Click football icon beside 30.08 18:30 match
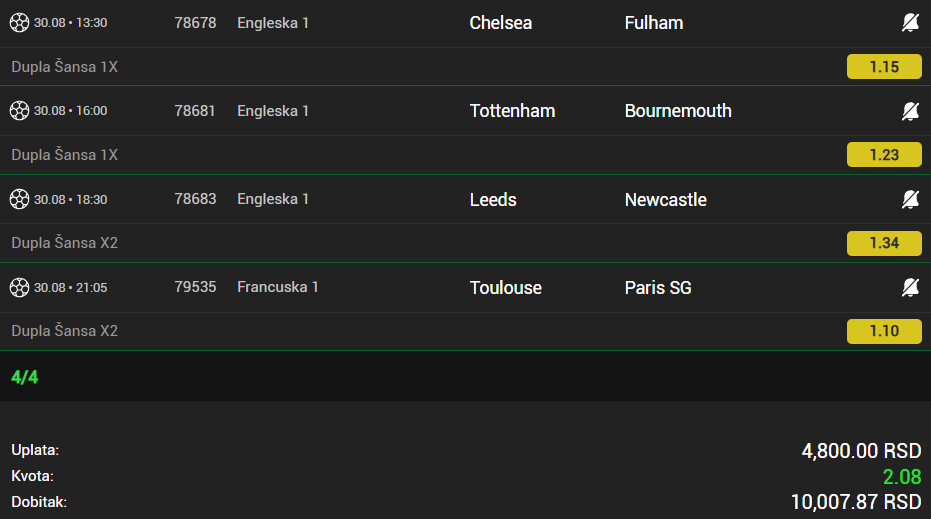Viewport: 931px width, 519px height. click(19, 199)
